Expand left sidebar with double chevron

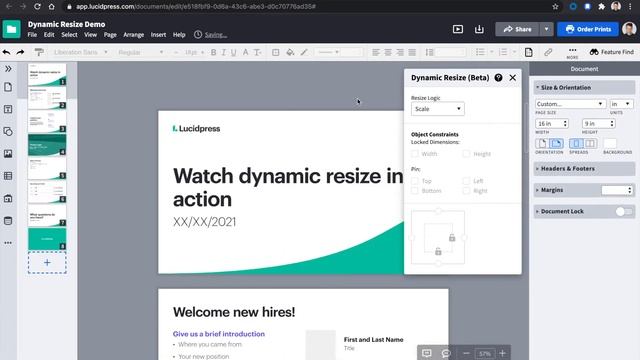(8, 69)
